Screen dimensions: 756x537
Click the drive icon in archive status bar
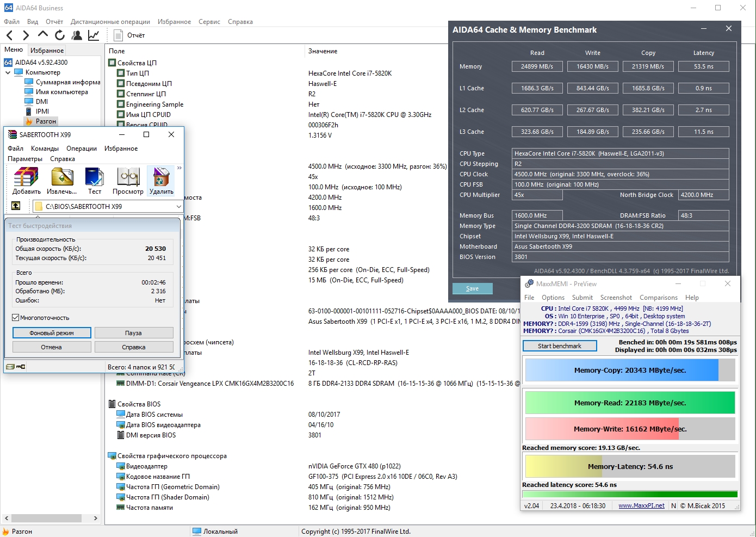pos(10,367)
